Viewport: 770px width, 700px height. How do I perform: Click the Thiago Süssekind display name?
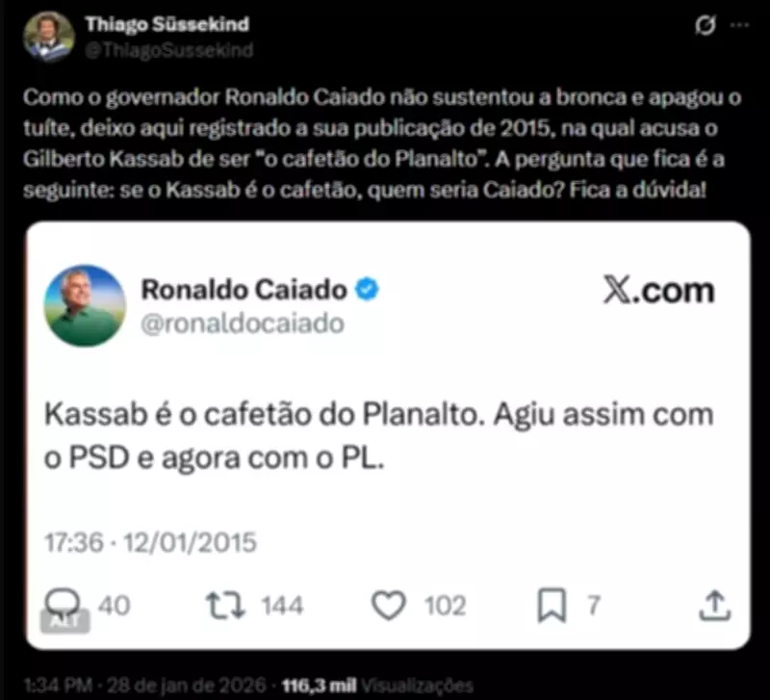pyautogui.click(x=167, y=24)
